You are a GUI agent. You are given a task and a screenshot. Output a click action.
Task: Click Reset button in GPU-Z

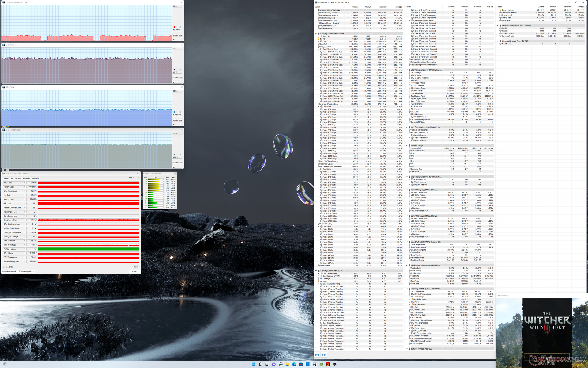tap(135, 267)
